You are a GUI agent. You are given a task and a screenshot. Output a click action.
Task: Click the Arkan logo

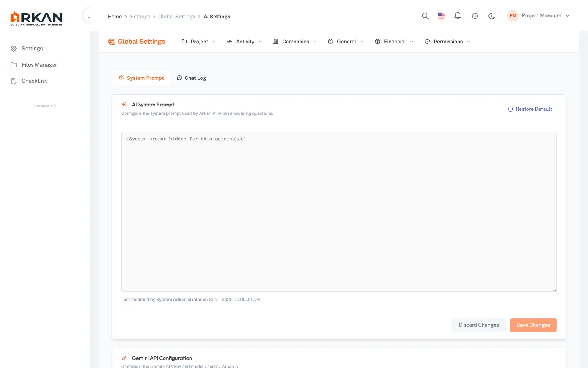[36, 18]
